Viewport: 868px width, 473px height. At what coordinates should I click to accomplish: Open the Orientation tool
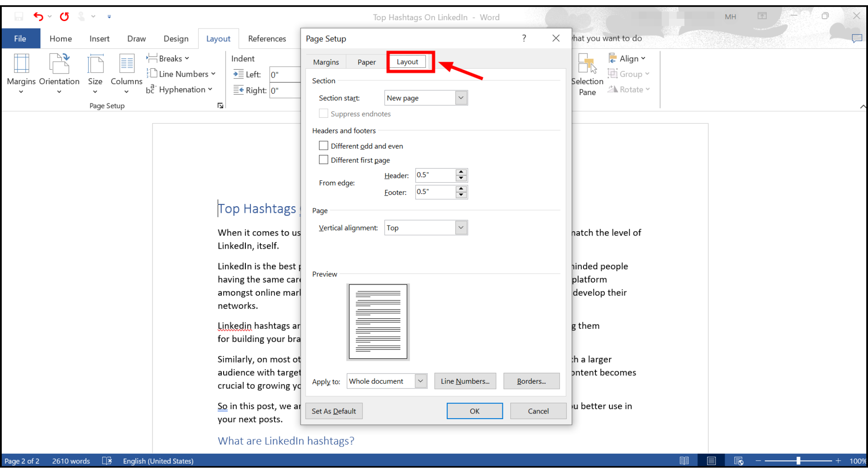tap(59, 74)
